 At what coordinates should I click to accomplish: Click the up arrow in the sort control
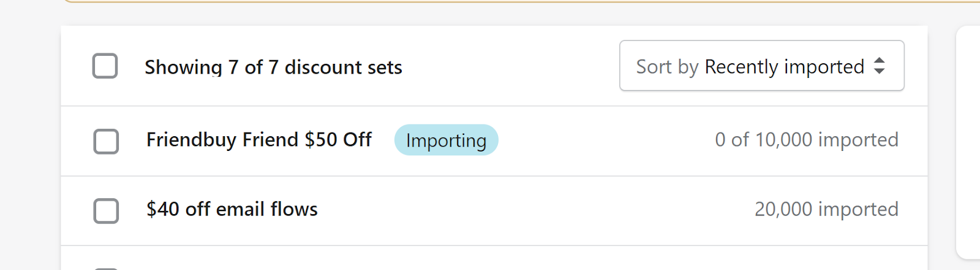tap(879, 60)
